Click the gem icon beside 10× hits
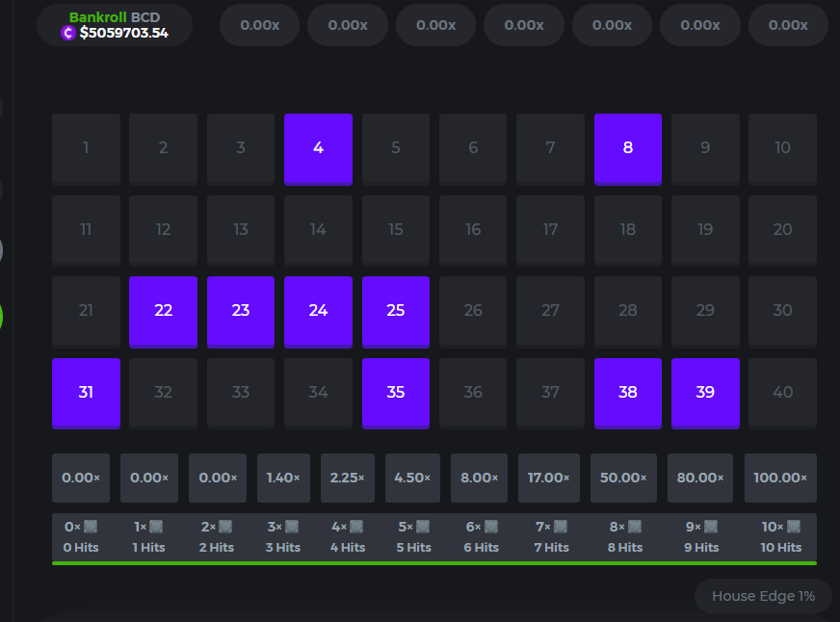Image resolution: width=840 pixels, height=622 pixels. pyautogui.click(x=794, y=527)
